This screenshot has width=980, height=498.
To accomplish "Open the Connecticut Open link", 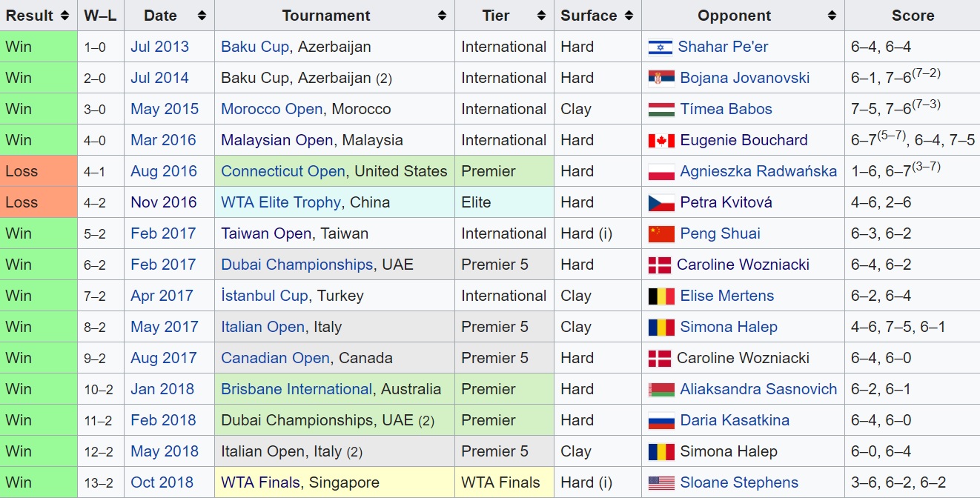I will 283,171.
